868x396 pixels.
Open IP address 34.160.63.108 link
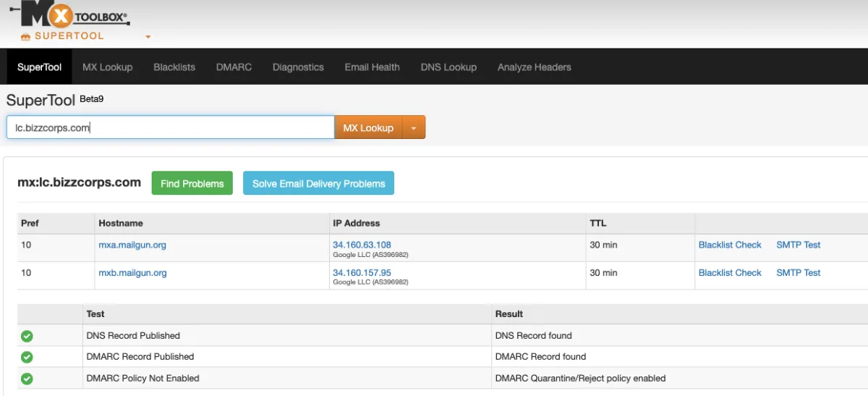[362, 245]
